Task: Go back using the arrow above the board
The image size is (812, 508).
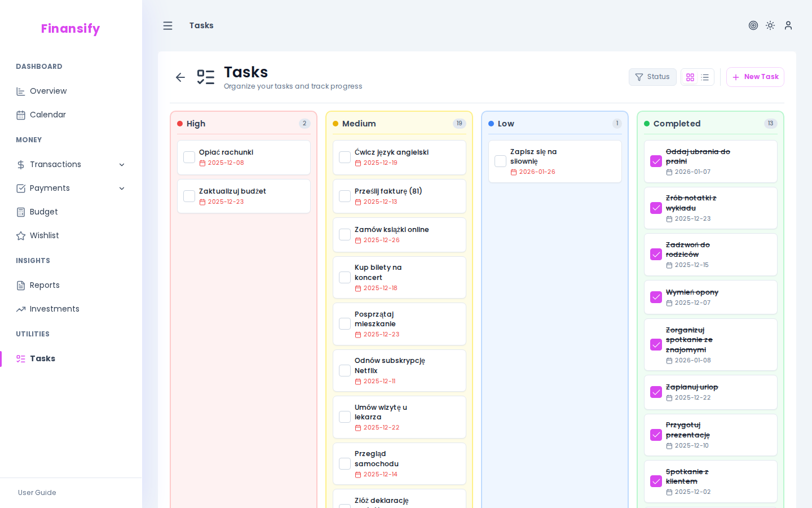Action: (x=180, y=77)
